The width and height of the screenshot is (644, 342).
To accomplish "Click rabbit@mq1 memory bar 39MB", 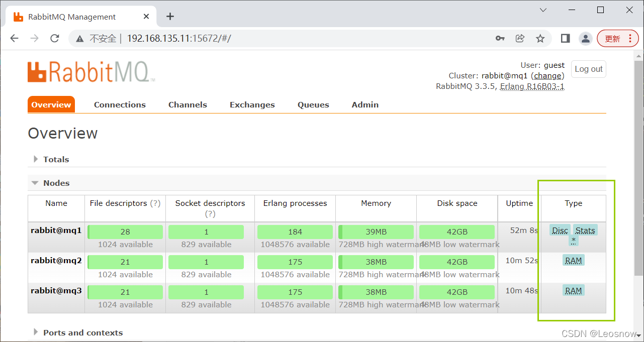I will point(376,232).
